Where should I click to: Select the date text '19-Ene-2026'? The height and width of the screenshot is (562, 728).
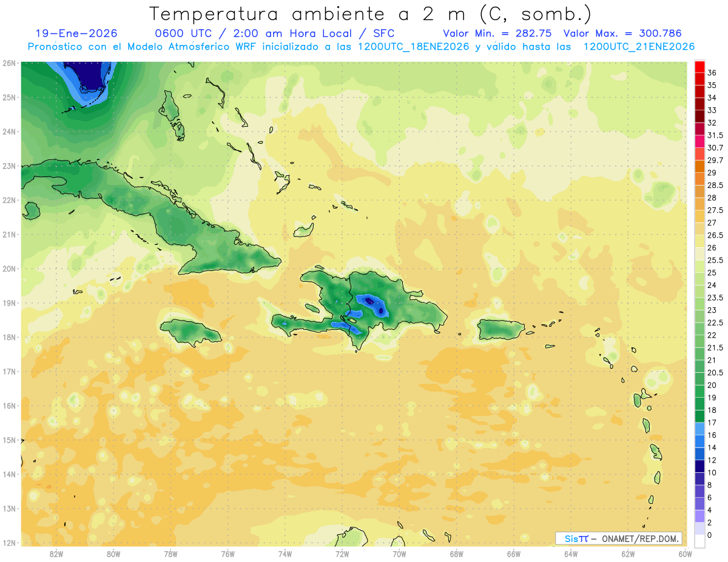coord(76,33)
